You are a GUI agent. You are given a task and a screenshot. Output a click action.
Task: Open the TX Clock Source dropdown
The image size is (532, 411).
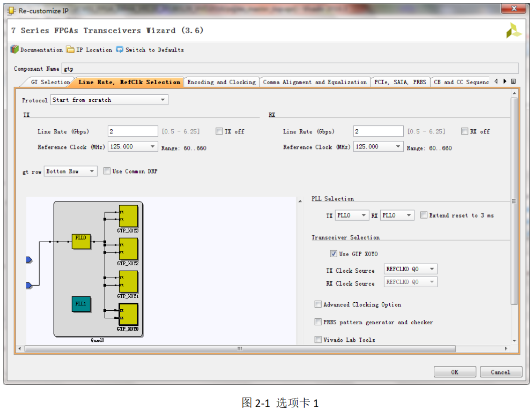(x=411, y=269)
